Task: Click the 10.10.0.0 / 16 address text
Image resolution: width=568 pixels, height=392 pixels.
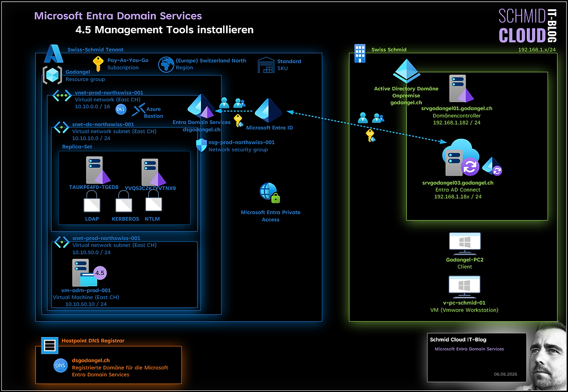Action: tap(92, 107)
